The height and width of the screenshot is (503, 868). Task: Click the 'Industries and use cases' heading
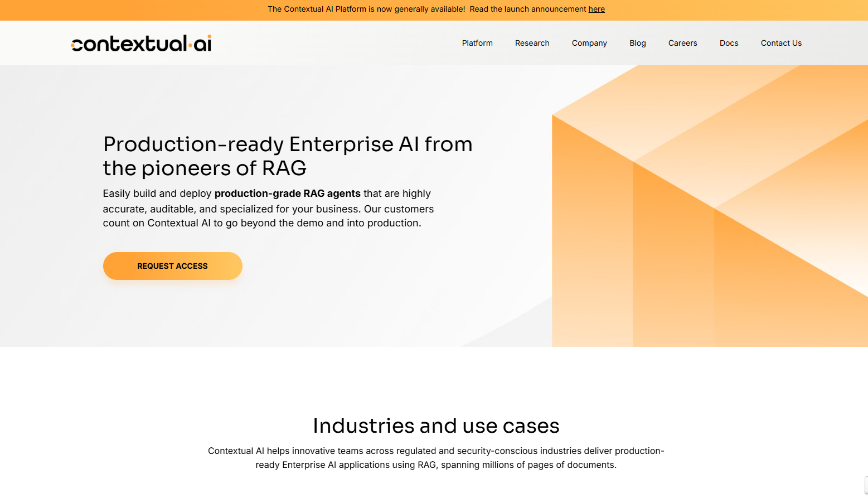436,425
